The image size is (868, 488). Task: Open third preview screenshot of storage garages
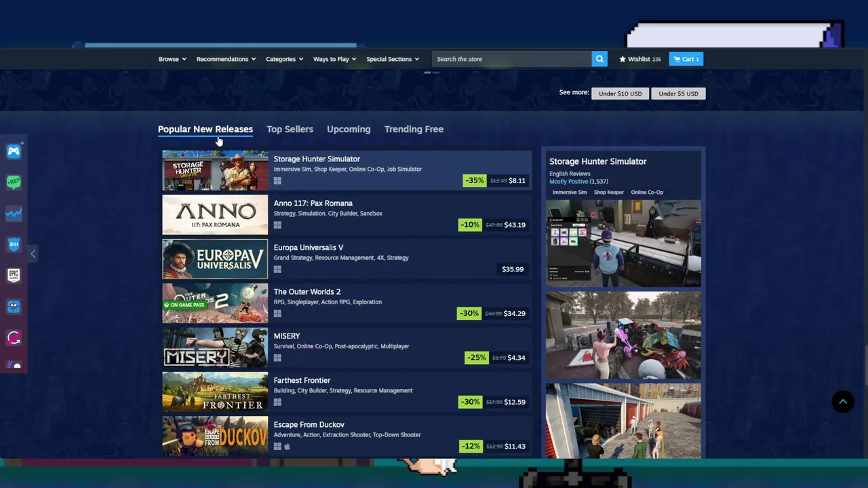click(x=623, y=421)
